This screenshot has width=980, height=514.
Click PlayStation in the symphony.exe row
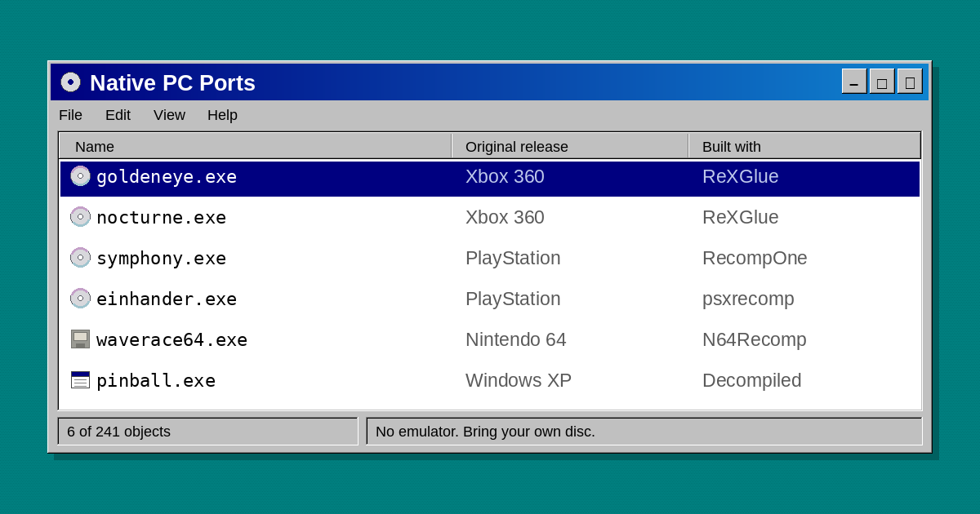tap(513, 259)
